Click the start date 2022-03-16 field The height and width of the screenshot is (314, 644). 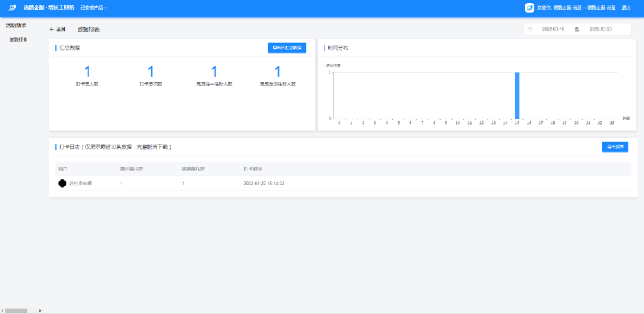click(553, 29)
